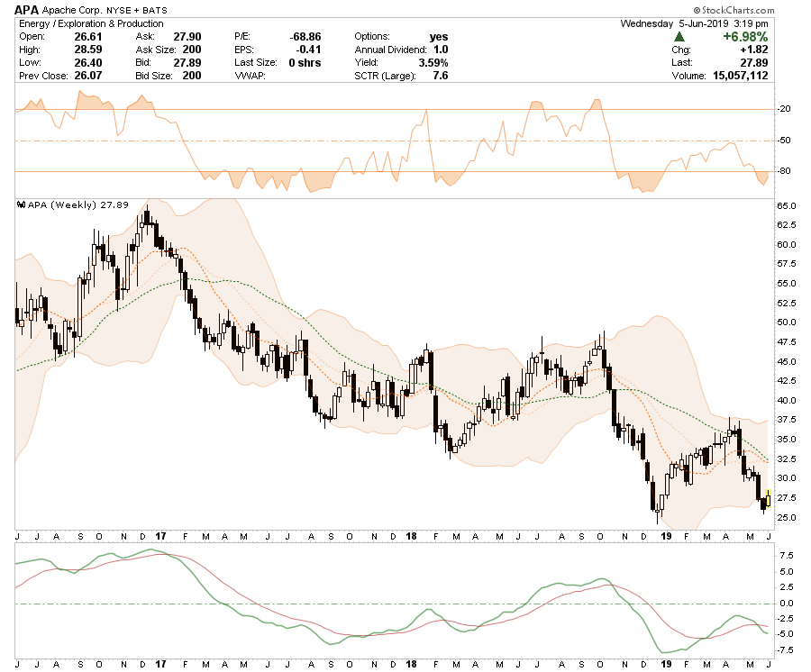Click the 0.0 zero-line label on the MACD axis
This screenshot has height=672, width=811.
tap(787, 604)
